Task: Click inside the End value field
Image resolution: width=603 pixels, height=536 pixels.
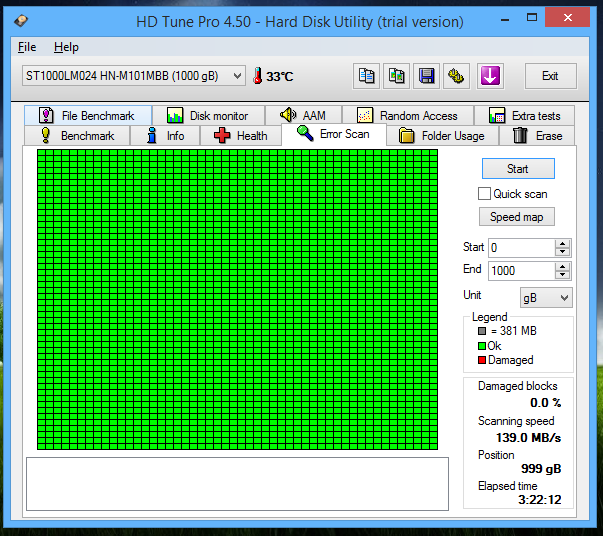Action: tap(520, 271)
